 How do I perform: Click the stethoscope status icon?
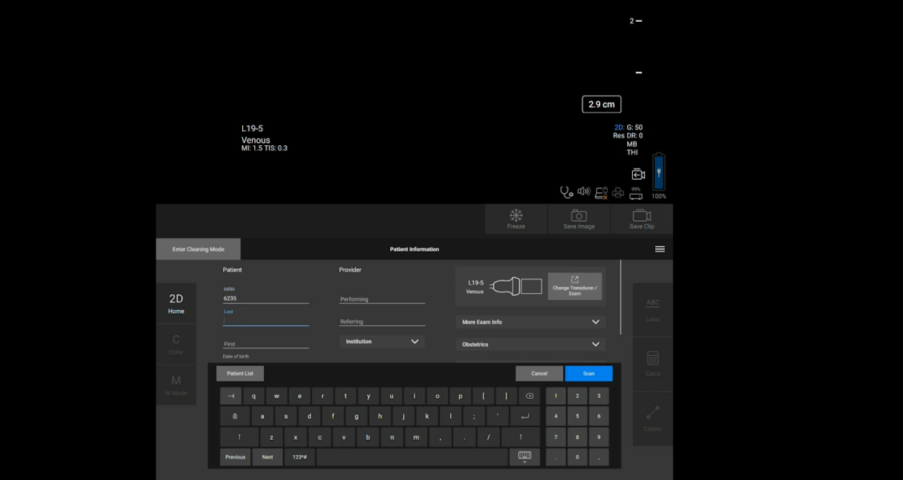point(567,191)
